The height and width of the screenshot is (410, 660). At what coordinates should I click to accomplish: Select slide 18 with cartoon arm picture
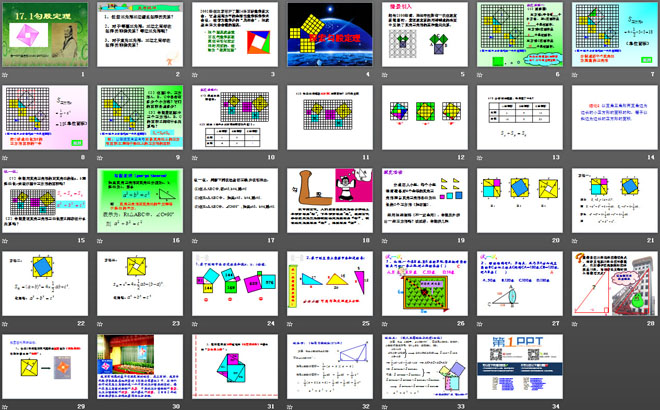point(330,201)
